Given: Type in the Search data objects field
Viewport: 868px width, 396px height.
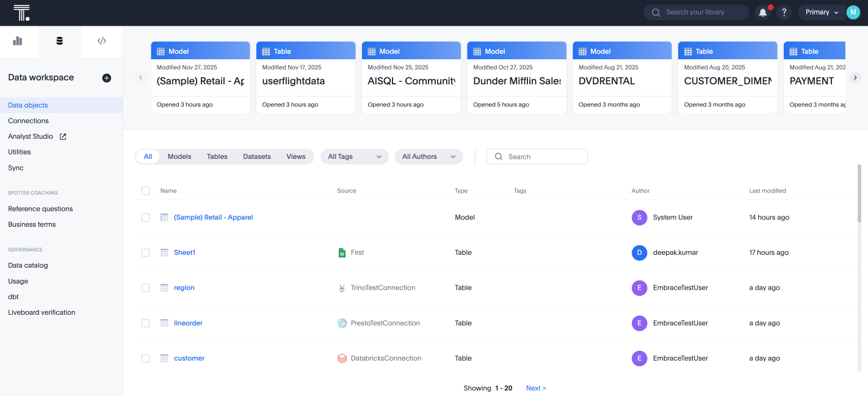Looking at the screenshot, I should click(x=537, y=156).
